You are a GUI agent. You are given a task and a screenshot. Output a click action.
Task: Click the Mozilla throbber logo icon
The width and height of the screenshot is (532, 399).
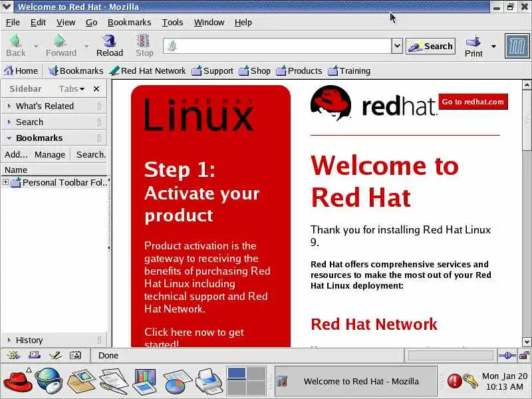(x=517, y=46)
